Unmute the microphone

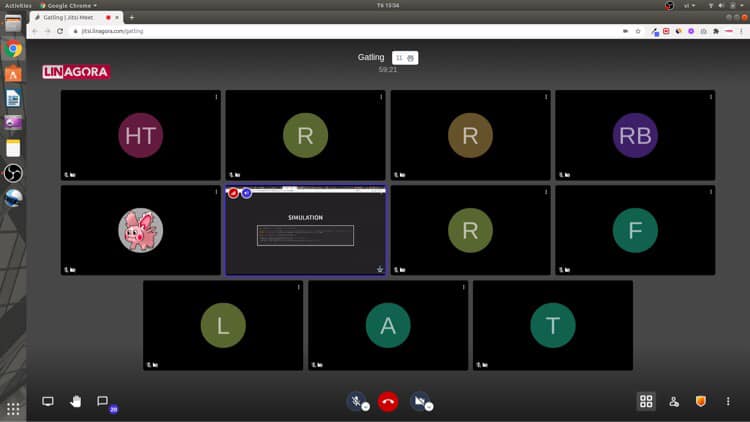(x=356, y=401)
